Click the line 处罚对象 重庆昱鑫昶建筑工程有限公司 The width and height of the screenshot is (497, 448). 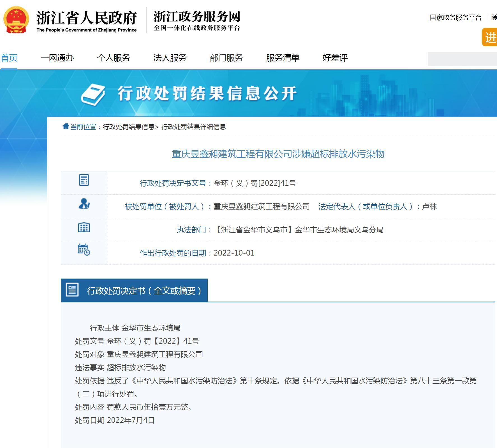click(x=139, y=354)
